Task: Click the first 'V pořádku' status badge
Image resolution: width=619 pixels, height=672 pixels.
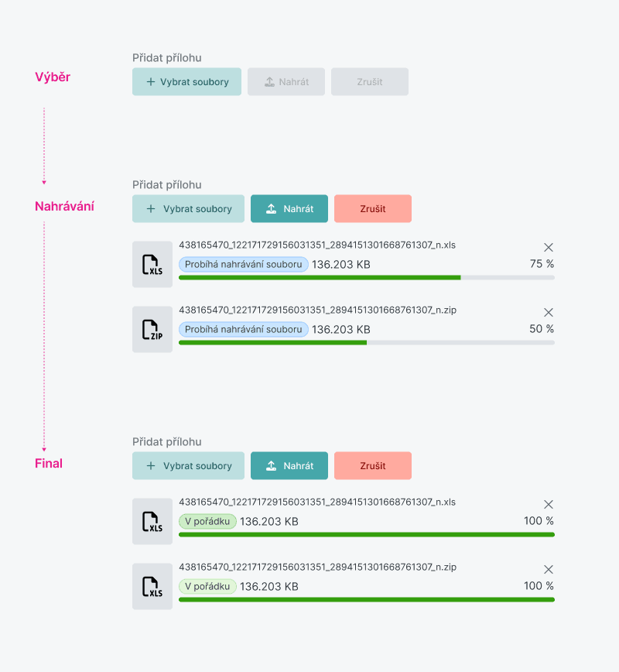Action: (x=207, y=521)
